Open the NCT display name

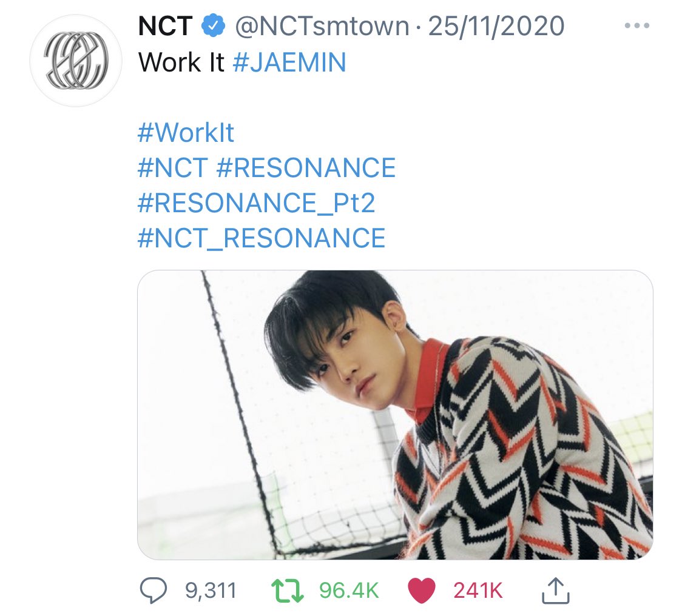[x=165, y=26]
